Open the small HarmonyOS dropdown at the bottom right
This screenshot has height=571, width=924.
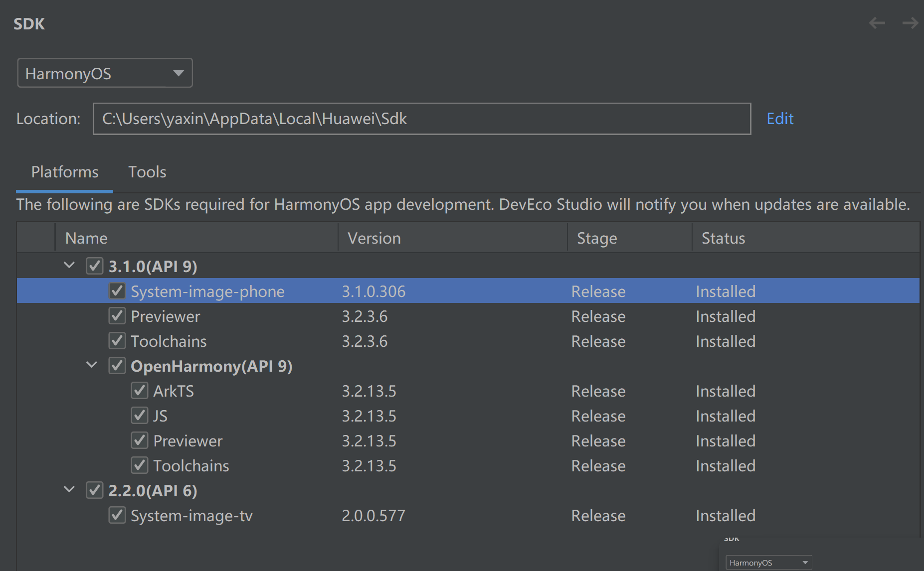click(768, 563)
